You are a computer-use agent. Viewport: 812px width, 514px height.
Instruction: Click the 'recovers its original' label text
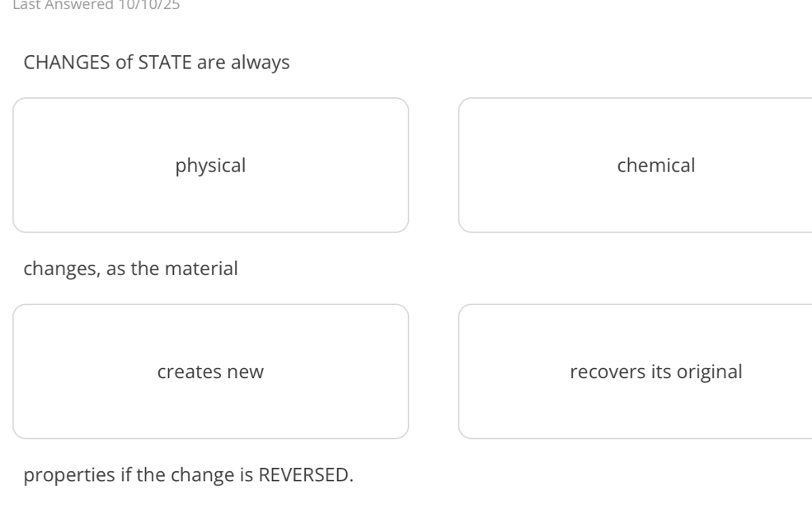pos(655,371)
